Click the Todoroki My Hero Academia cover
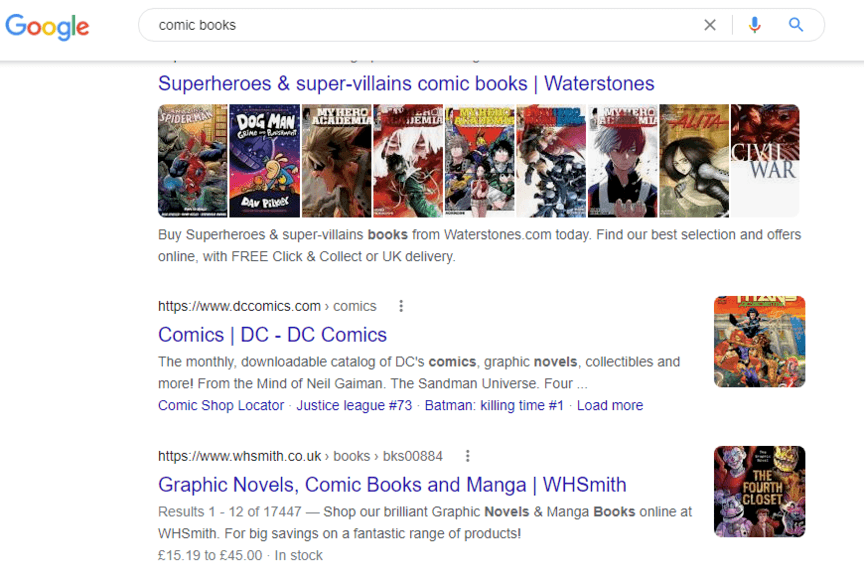This screenshot has width=864, height=579. tap(623, 161)
